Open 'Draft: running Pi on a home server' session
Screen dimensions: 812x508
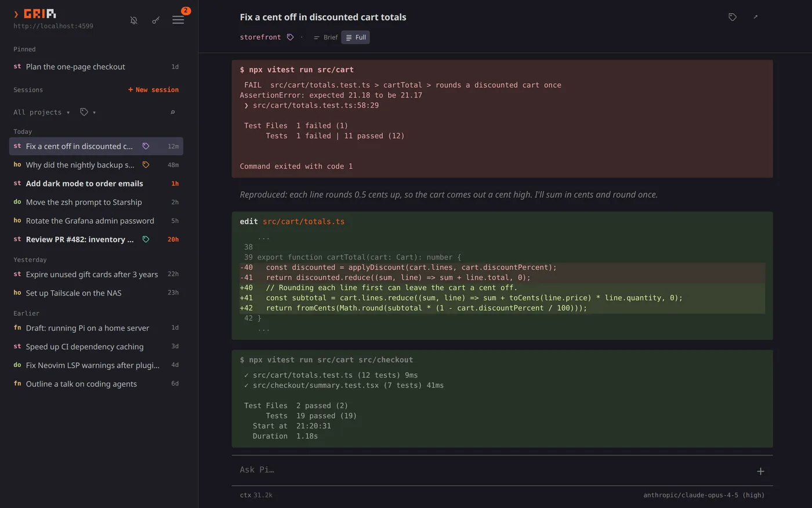coord(96,328)
